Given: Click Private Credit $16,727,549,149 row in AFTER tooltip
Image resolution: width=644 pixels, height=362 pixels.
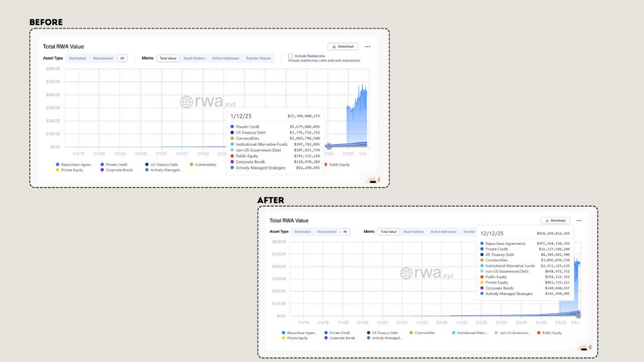Looking at the screenshot, I should click(525, 249).
